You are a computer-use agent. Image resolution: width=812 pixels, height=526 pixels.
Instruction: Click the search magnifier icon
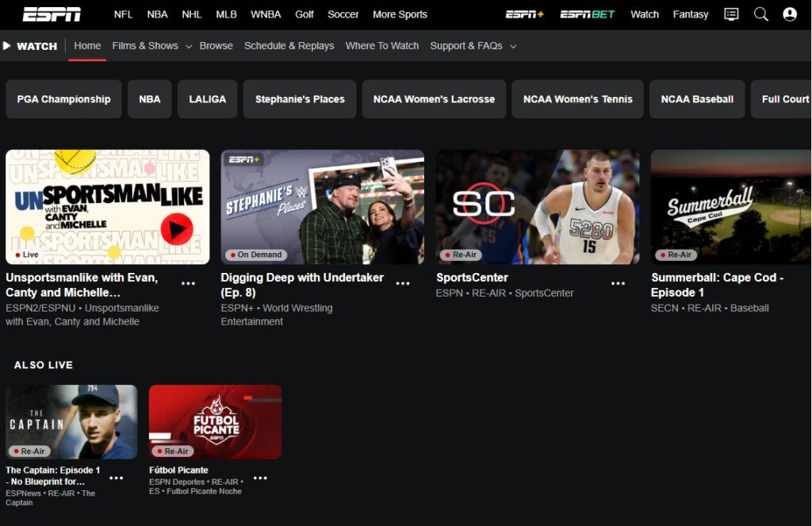[760, 14]
